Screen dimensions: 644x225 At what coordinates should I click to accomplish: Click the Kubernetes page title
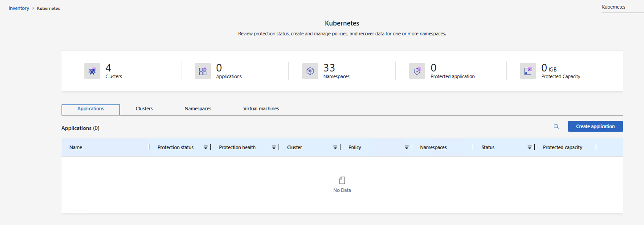tap(342, 23)
